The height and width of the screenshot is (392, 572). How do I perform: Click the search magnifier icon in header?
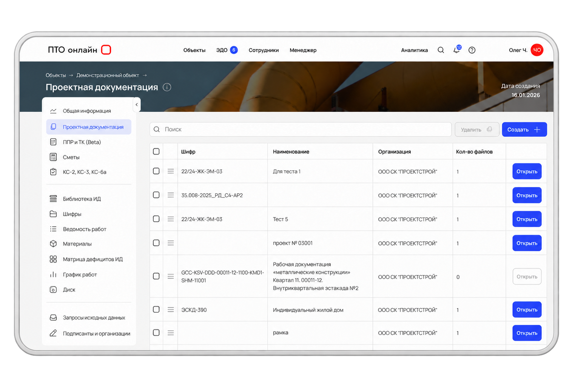(441, 50)
